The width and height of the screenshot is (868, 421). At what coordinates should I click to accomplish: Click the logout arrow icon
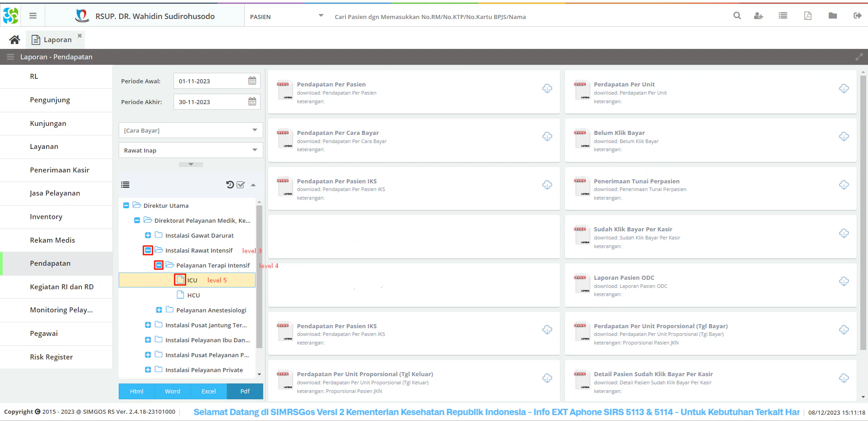coord(857,16)
